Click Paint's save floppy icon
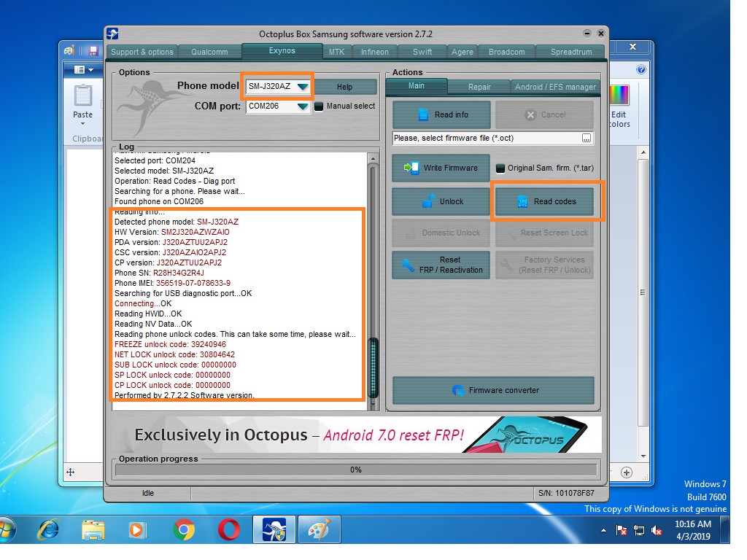 [x=93, y=50]
